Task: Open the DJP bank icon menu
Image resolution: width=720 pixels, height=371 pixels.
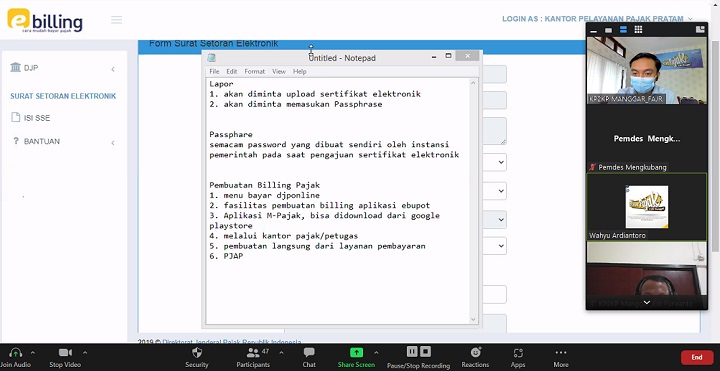Action: (16, 68)
